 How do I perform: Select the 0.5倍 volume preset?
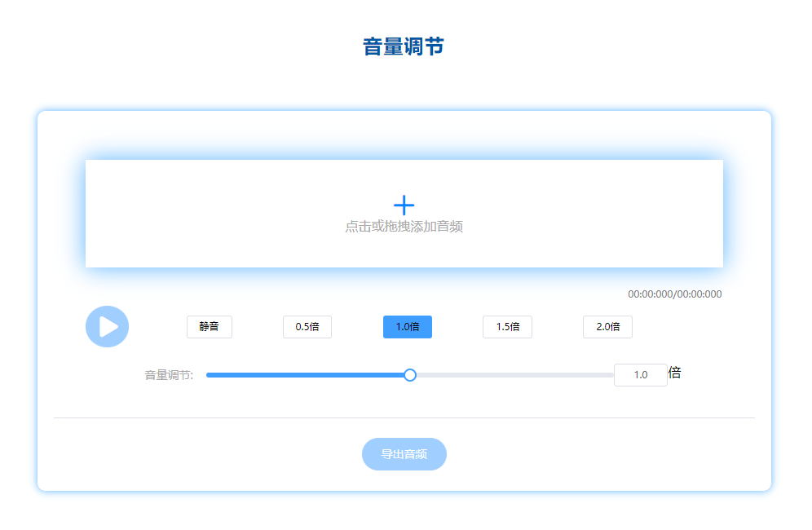(307, 326)
